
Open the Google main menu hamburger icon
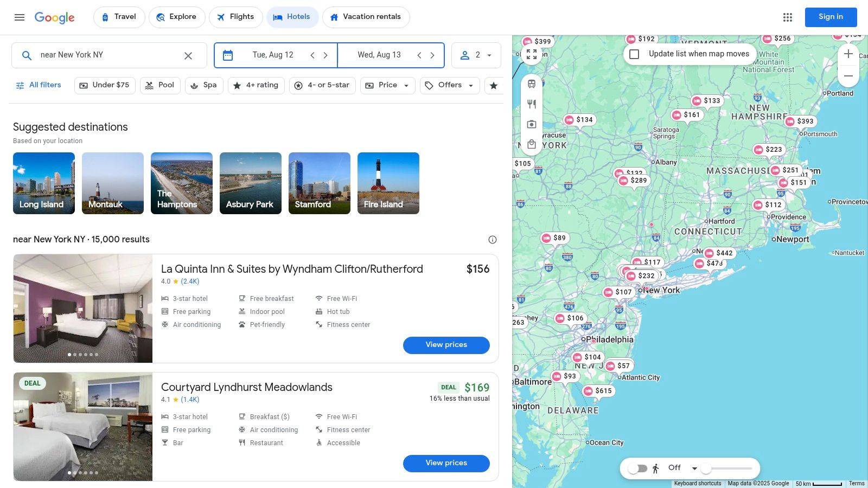point(20,17)
